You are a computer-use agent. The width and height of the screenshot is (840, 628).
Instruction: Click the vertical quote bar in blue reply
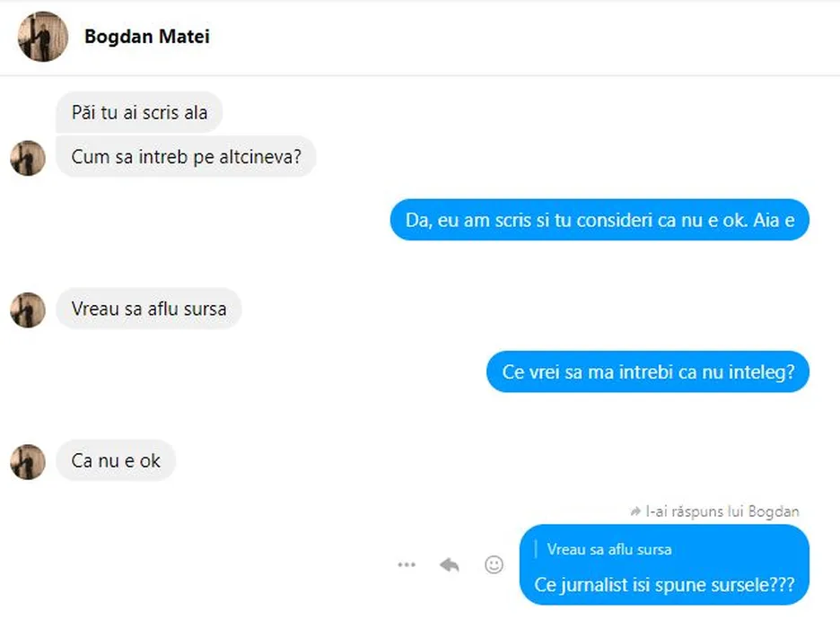click(537, 549)
